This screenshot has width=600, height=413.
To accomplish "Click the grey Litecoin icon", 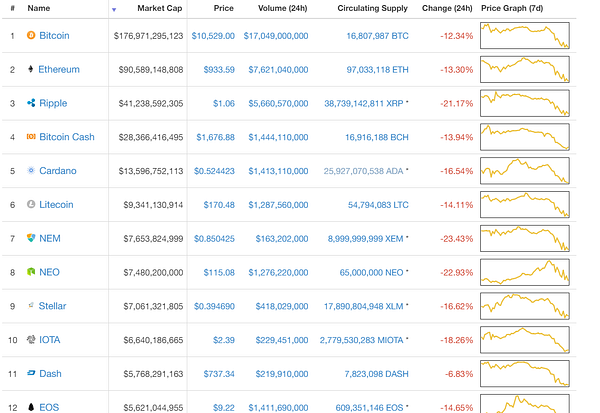I will click(31, 204).
